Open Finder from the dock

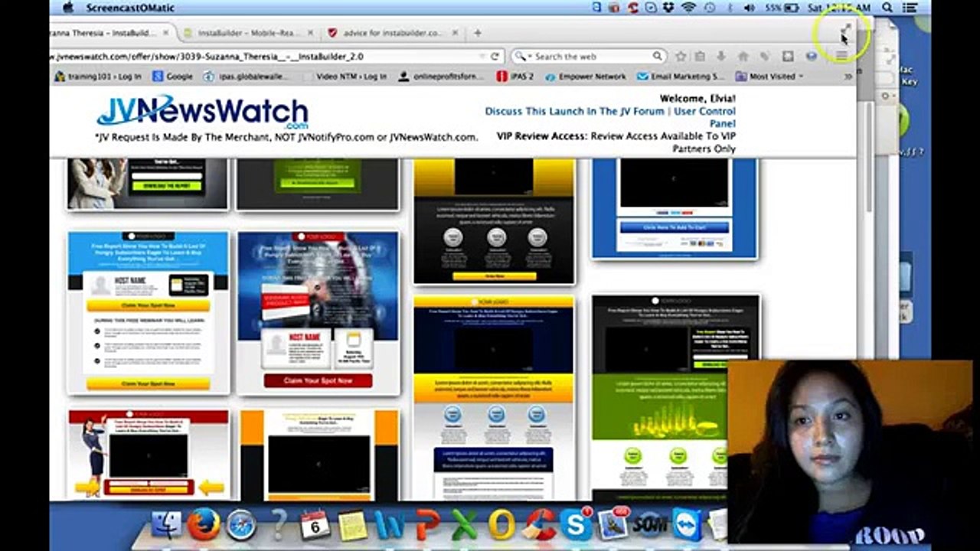(x=165, y=526)
